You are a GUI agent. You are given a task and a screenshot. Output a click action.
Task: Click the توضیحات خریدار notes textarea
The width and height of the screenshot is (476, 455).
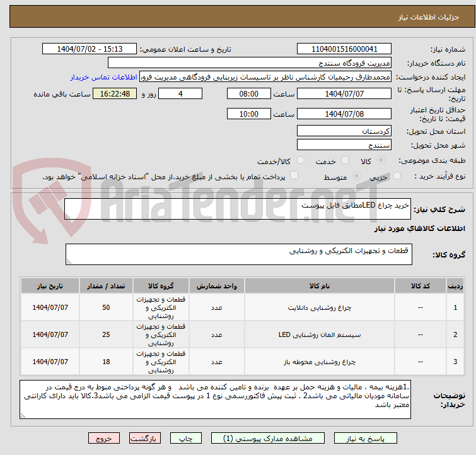[215, 399]
